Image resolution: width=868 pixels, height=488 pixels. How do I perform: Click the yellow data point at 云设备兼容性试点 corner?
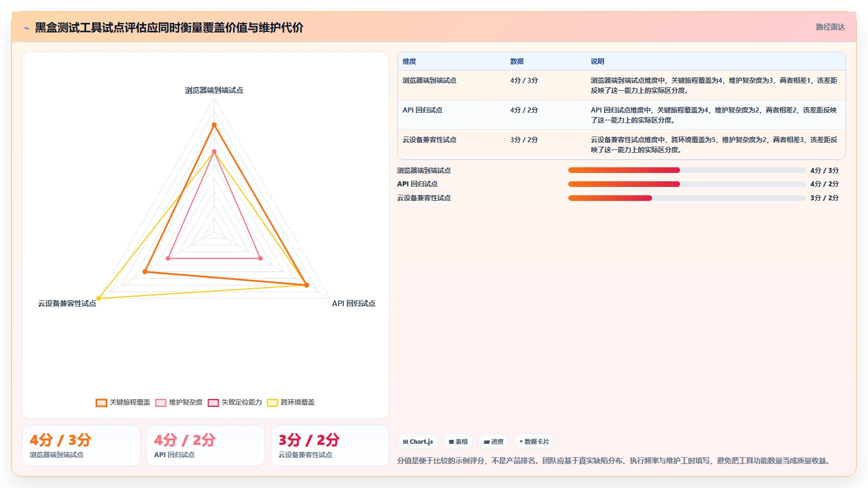point(99,298)
